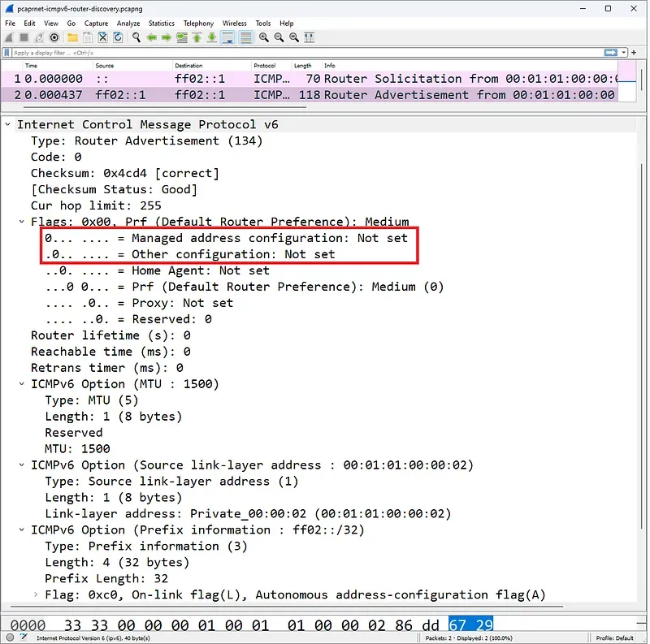Go forward in packet history (right arrow)
This screenshot has width=650, height=644.
(167, 37)
